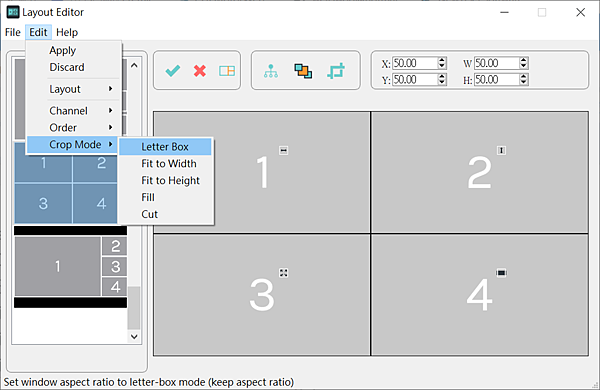The width and height of the screenshot is (600, 390).
Task: Click the red X discard icon
Action: (x=200, y=71)
